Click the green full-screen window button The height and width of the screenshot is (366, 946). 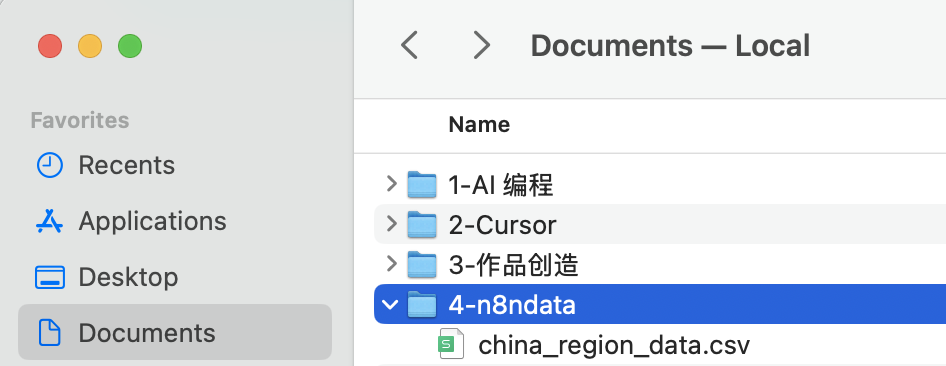pyautogui.click(x=130, y=46)
